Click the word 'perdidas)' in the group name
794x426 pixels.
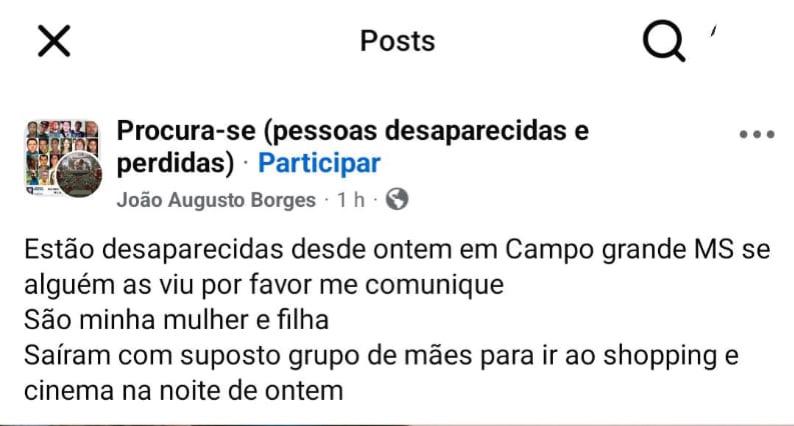click(176, 163)
